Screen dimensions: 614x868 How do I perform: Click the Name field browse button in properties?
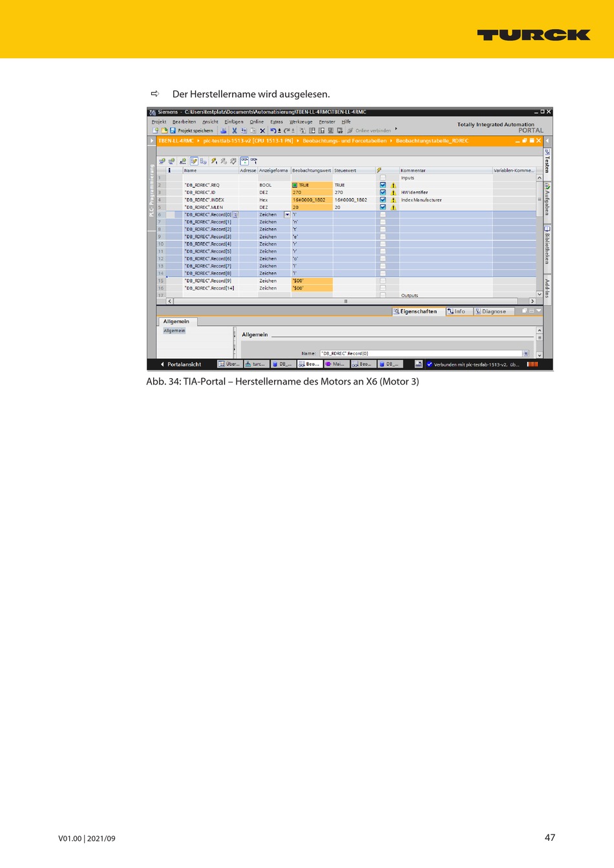click(525, 354)
